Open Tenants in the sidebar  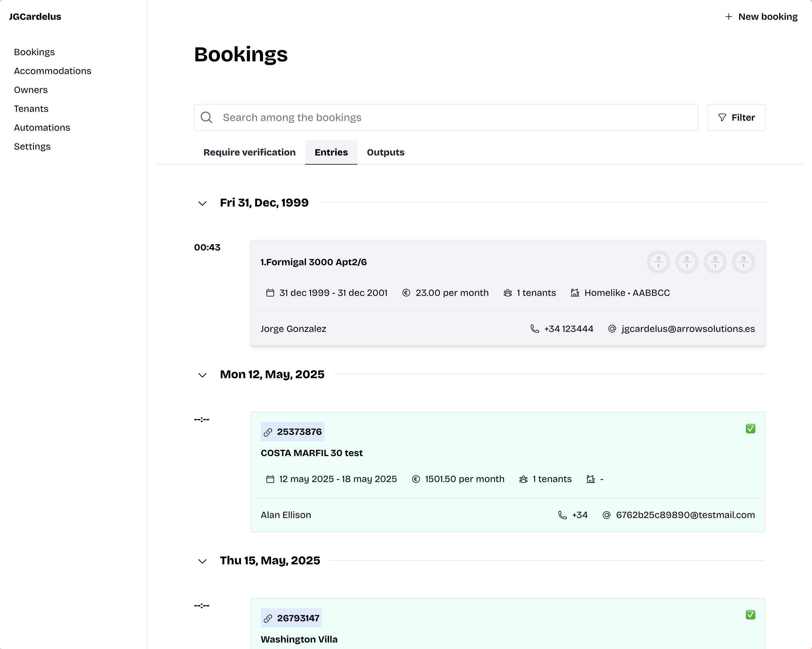(x=31, y=109)
